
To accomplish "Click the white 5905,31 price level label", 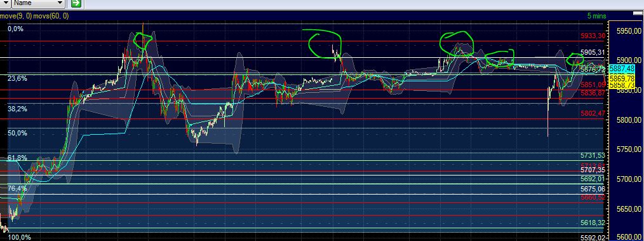I will 593,52.
